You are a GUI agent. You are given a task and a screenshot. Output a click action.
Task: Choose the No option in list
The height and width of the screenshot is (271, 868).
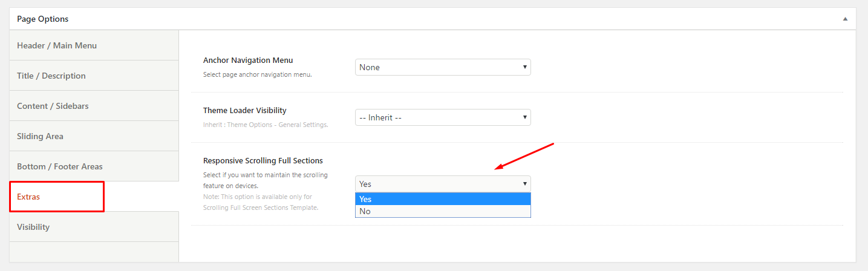tap(443, 211)
